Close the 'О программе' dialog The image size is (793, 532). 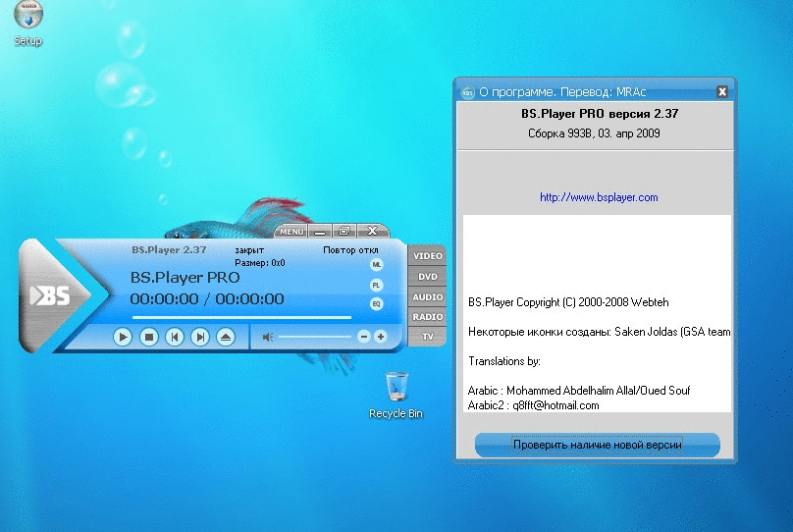click(722, 91)
